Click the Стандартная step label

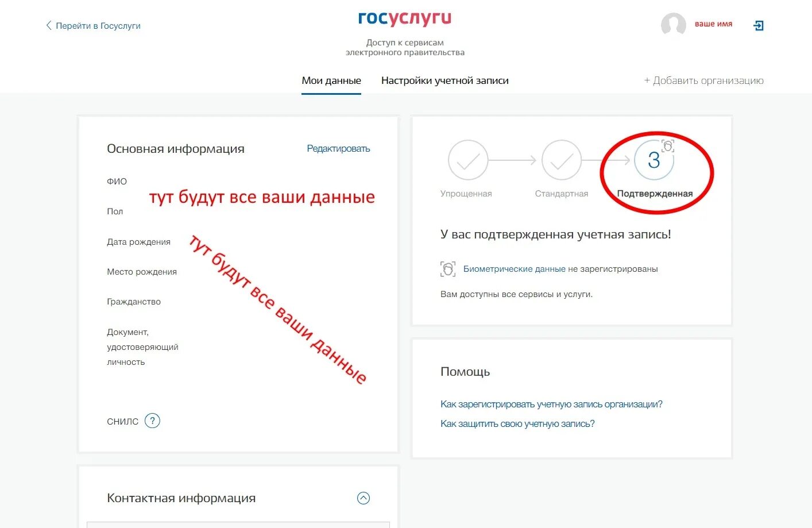click(562, 194)
